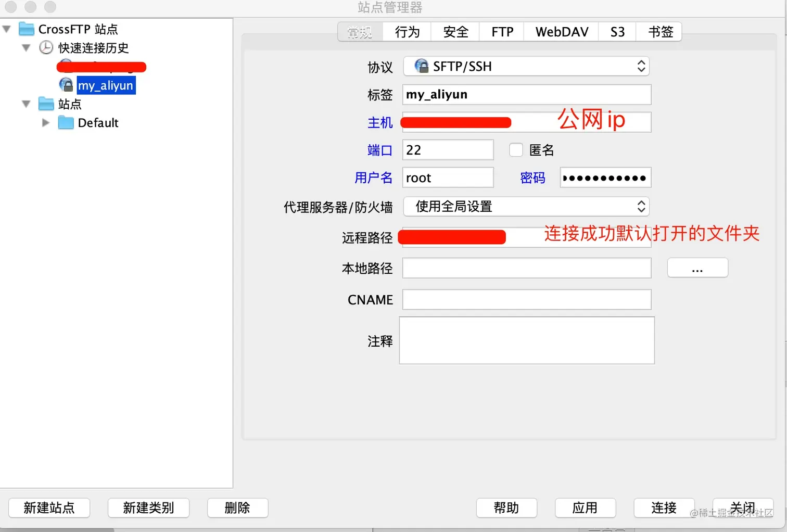Switch to the 常规 tab
The image size is (787, 532).
(x=360, y=32)
